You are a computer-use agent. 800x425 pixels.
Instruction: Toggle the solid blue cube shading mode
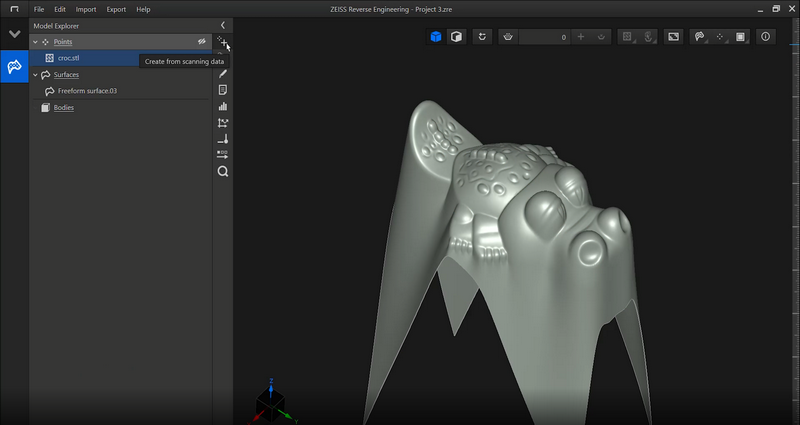(x=436, y=37)
